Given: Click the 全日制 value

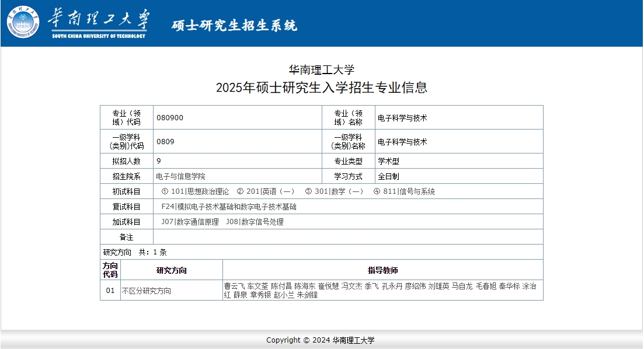Looking at the screenshot, I should click(388, 176).
